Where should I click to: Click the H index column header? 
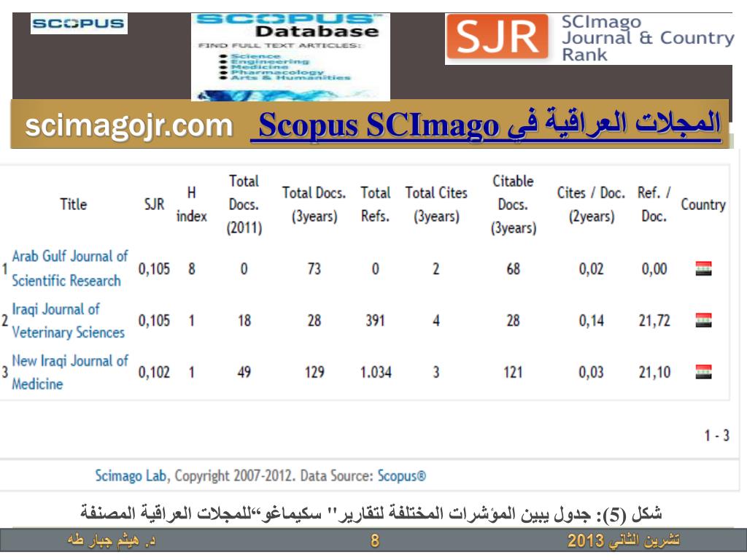[192, 204]
